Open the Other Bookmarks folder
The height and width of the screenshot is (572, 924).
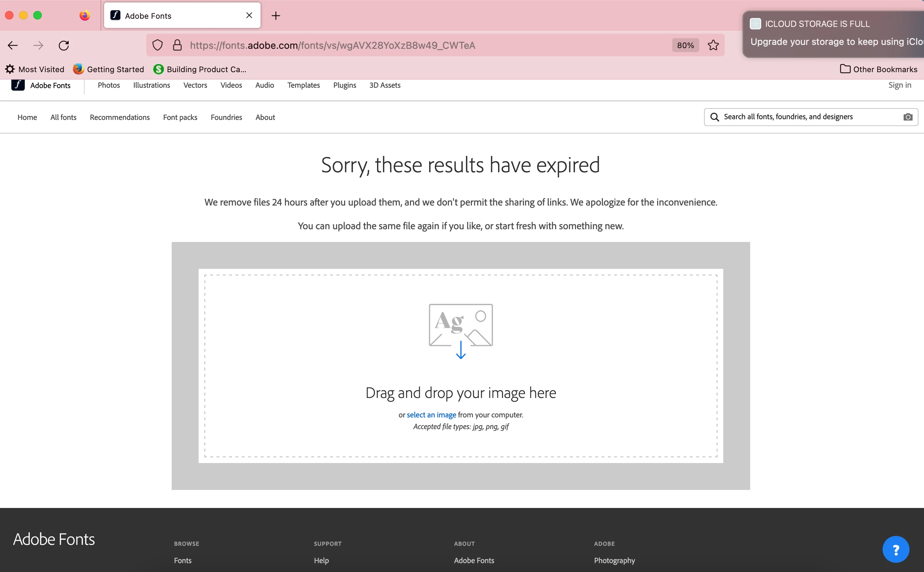click(878, 69)
